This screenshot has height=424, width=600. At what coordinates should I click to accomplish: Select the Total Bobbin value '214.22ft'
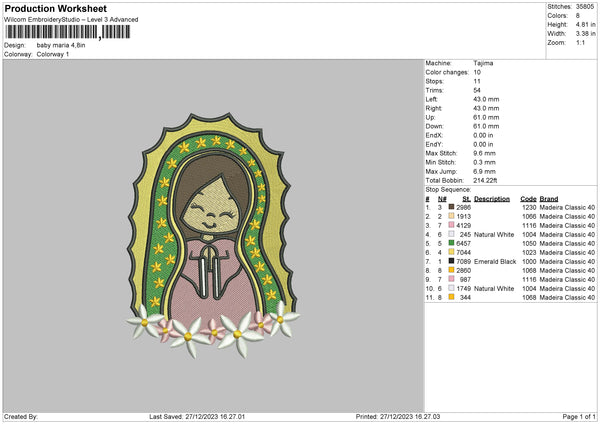pyautogui.click(x=485, y=180)
